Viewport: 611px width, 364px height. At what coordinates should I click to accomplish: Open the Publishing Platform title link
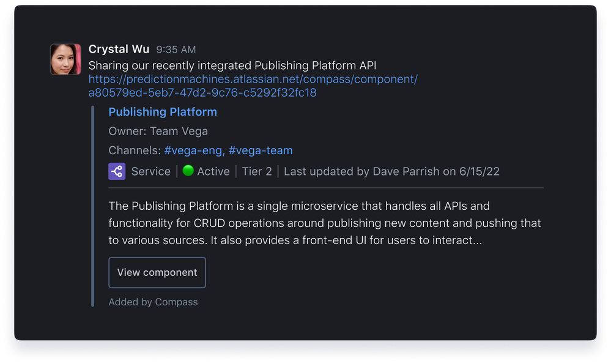click(x=163, y=112)
